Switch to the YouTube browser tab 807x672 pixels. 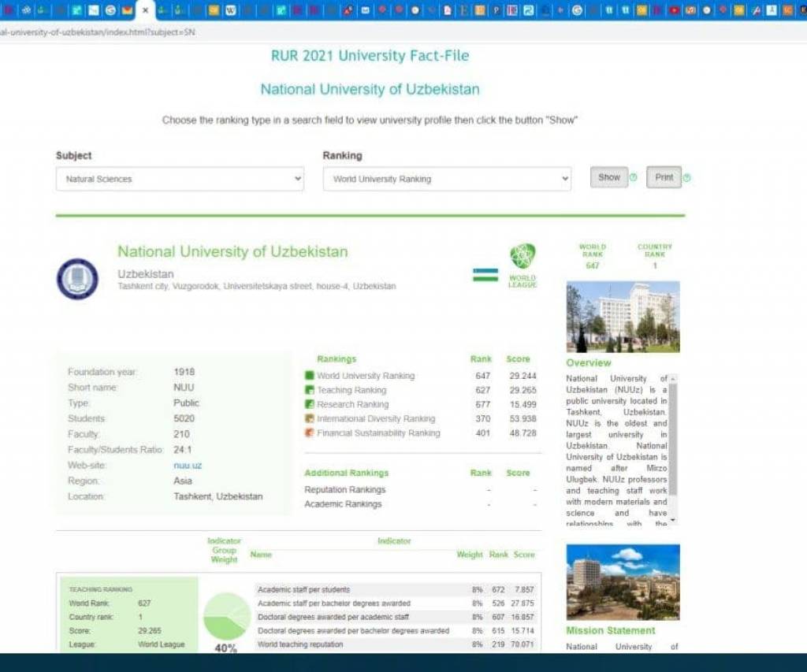(675, 10)
